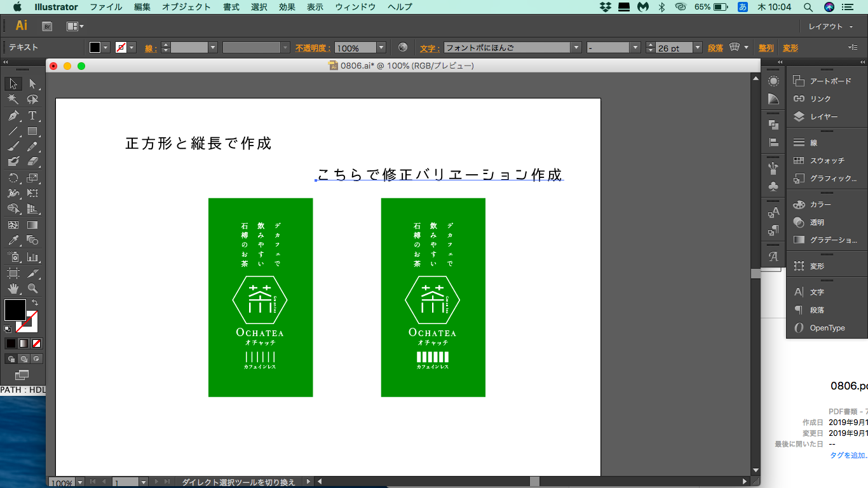Select the Shape Builder tool
This screenshot has width=868, height=488.
(x=13, y=208)
